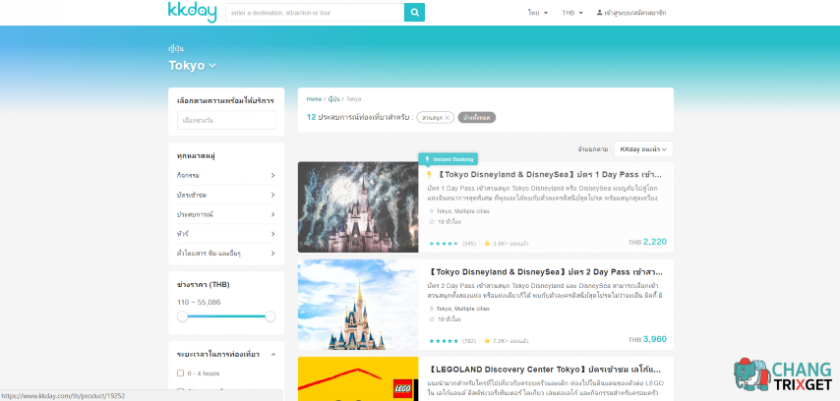The height and width of the screenshot is (401, 840).
Task: Expand the activities category chevron
Action: click(x=273, y=176)
